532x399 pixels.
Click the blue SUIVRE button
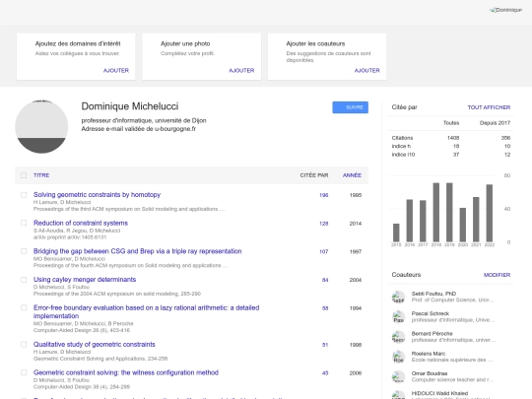point(350,107)
